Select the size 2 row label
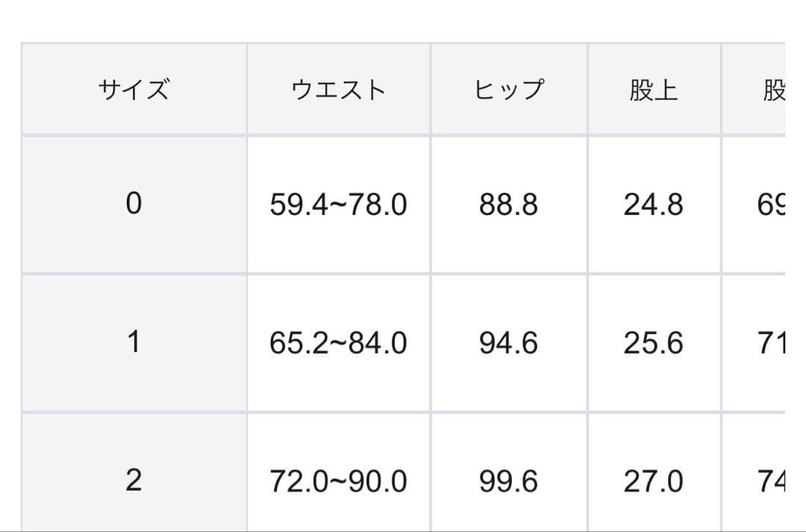806x532 pixels. click(x=134, y=481)
